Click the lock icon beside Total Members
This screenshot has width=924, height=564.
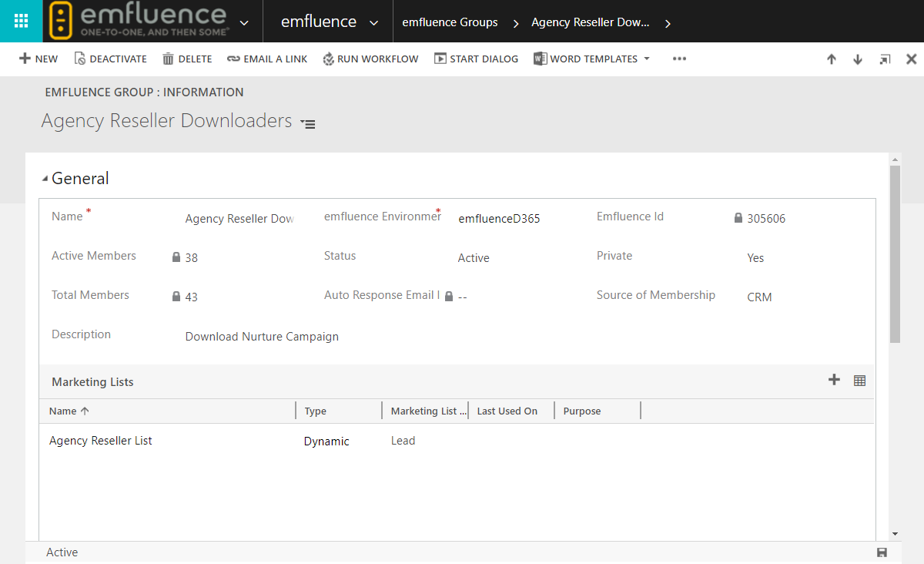[x=176, y=297]
